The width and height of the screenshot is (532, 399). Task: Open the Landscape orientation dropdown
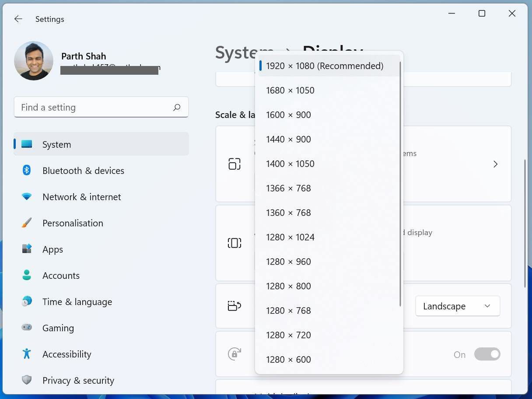pyautogui.click(x=458, y=306)
